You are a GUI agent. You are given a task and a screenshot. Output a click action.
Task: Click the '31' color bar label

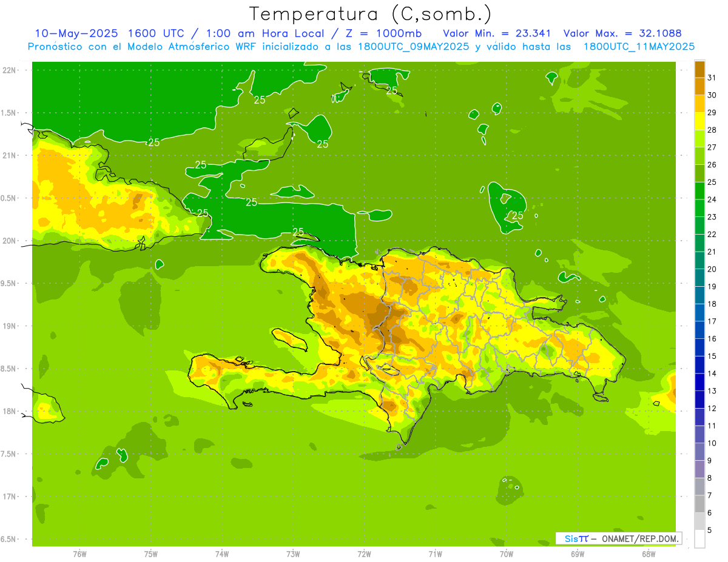[x=712, y=78]
